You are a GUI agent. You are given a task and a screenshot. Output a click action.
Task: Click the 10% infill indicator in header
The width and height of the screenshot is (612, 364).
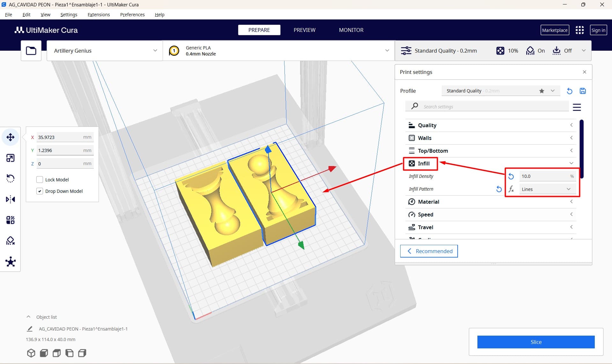(x=507, y=51)
